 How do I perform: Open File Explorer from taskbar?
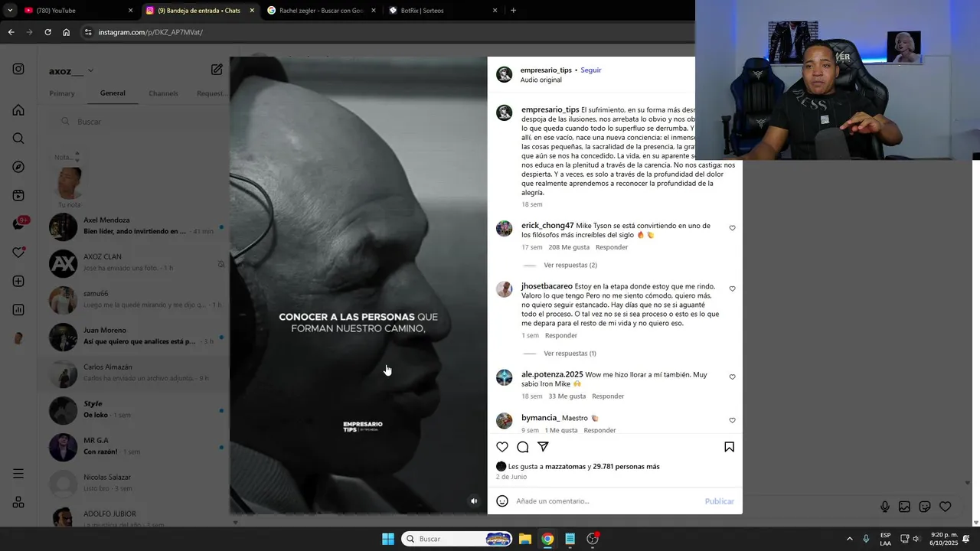pos(525,539)
